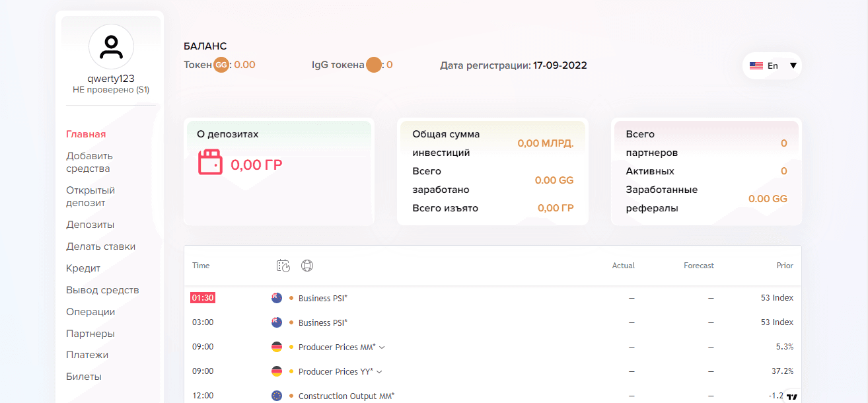
Task: Open the globe country filter icon
Action: tap(307, 266)
